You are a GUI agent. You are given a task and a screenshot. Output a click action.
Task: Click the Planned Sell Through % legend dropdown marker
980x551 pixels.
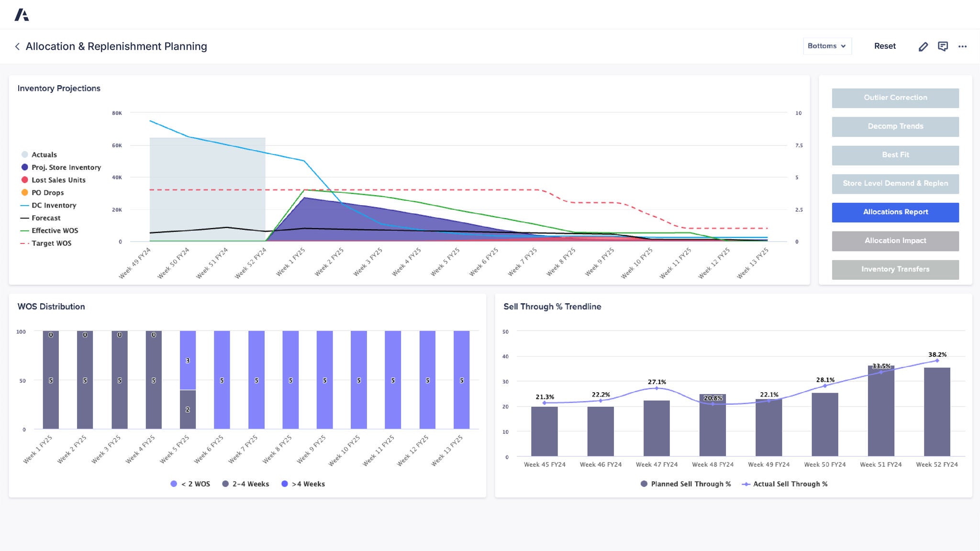coord(644,484)
